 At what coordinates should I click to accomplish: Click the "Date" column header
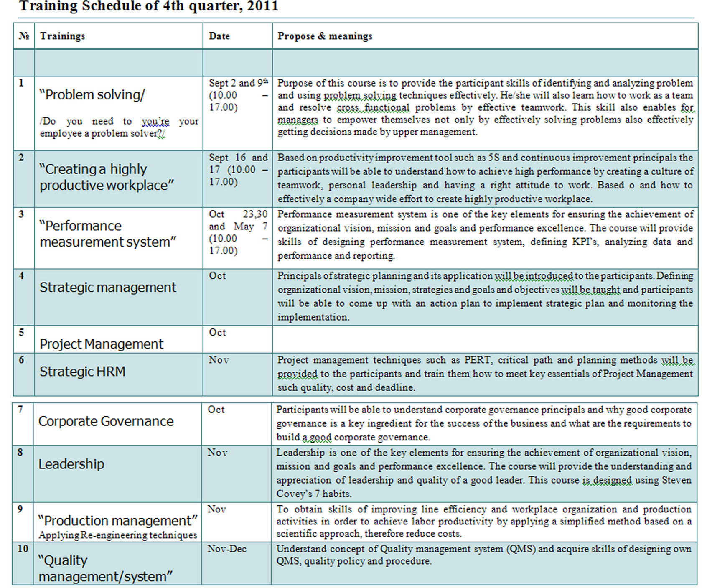[219, 36]
